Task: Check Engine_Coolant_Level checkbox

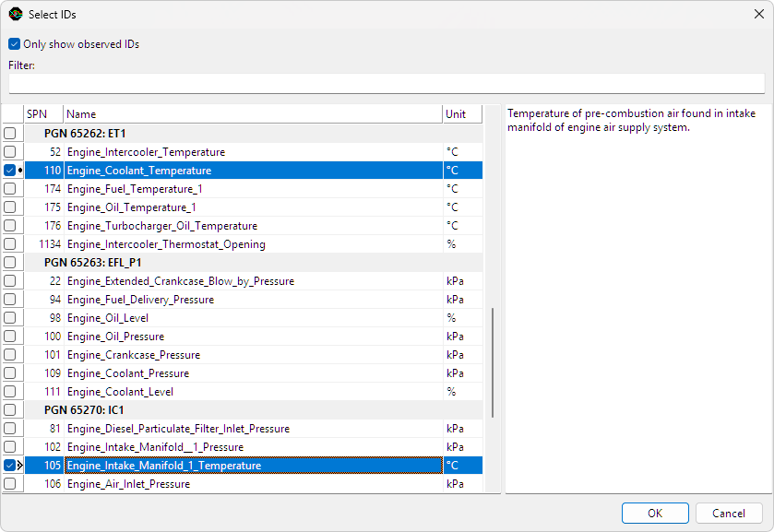Action: (10, 391)
